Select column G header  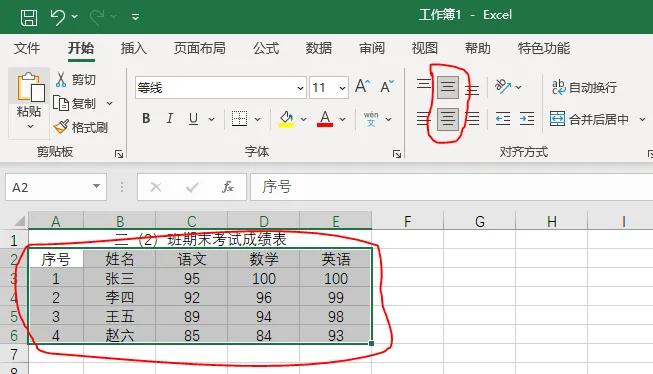(480, 221)
